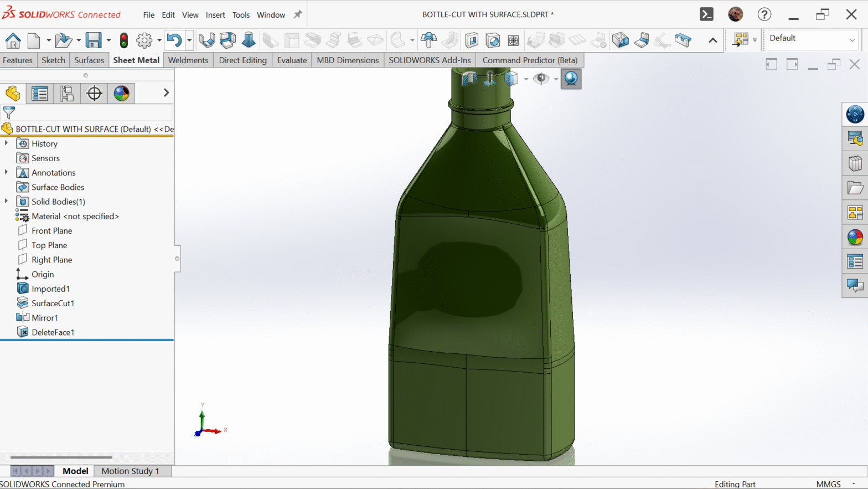Open the Options gear dropdown arrow

coord(159,40)
